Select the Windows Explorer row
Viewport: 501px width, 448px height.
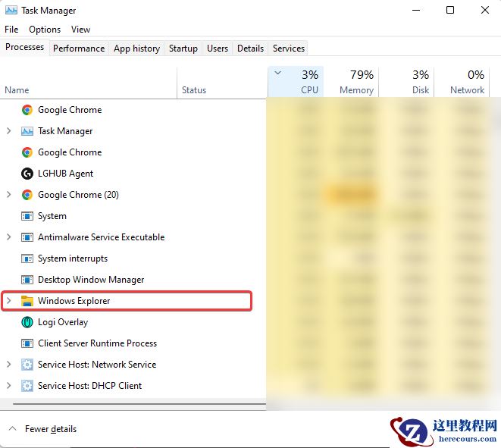[127, 301]
